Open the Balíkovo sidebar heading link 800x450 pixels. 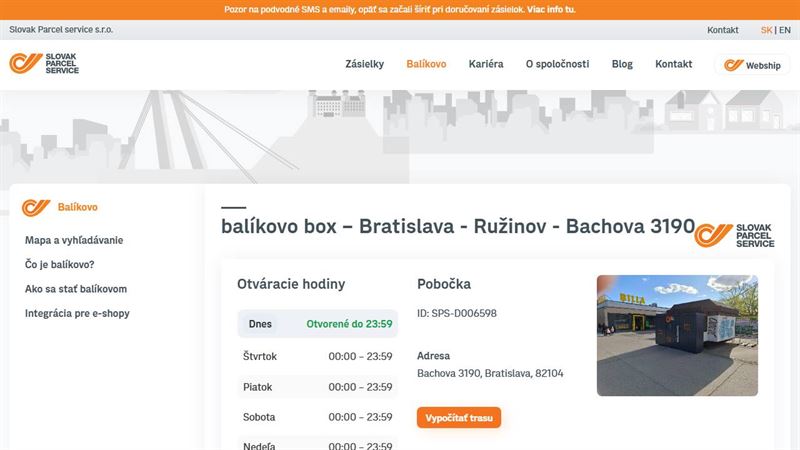(78, 207)
